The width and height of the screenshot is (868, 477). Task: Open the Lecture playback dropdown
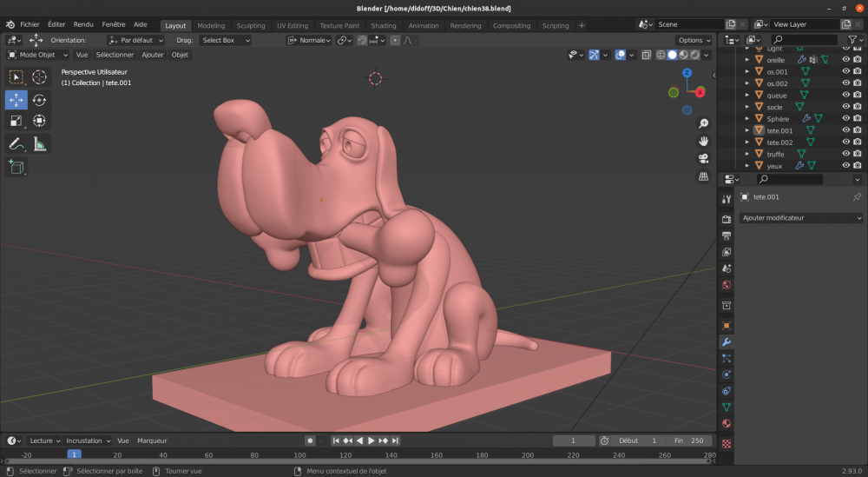[x=45, y=441]
